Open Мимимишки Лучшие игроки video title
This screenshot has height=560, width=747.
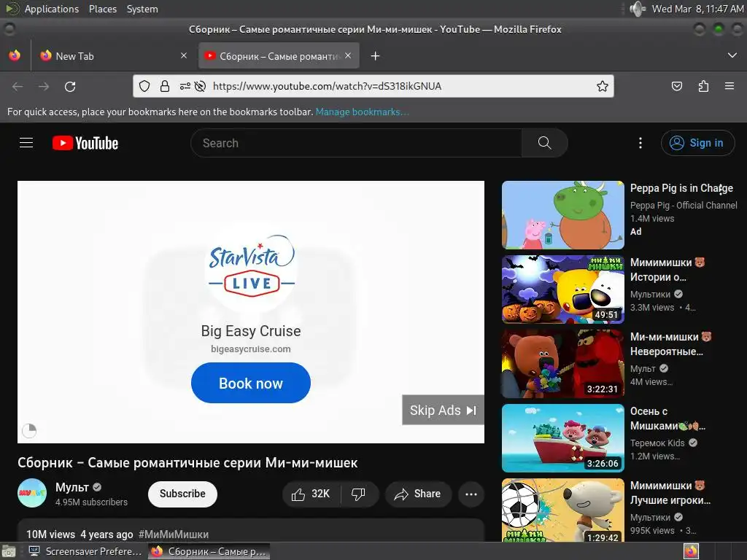(x=670, y=492)
